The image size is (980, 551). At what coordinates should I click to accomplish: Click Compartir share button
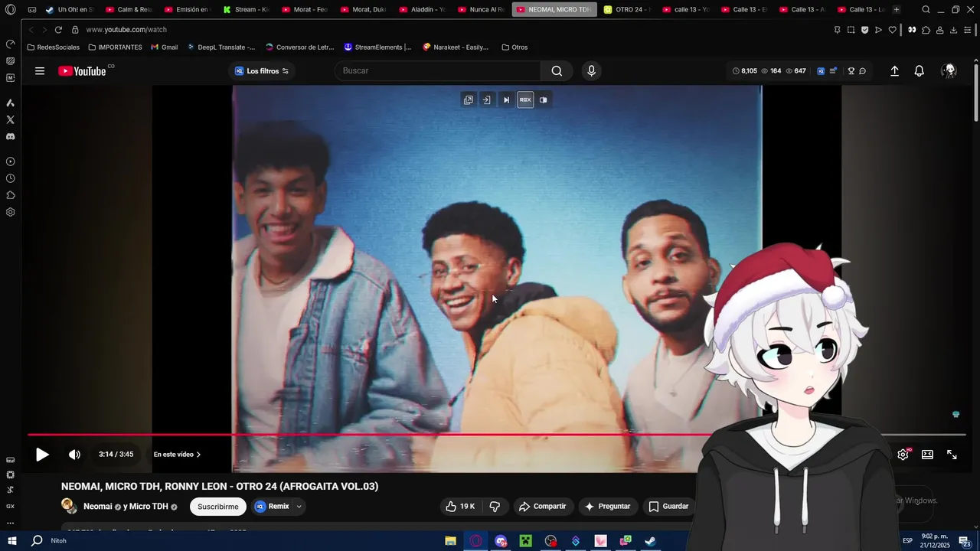[542, 507]
